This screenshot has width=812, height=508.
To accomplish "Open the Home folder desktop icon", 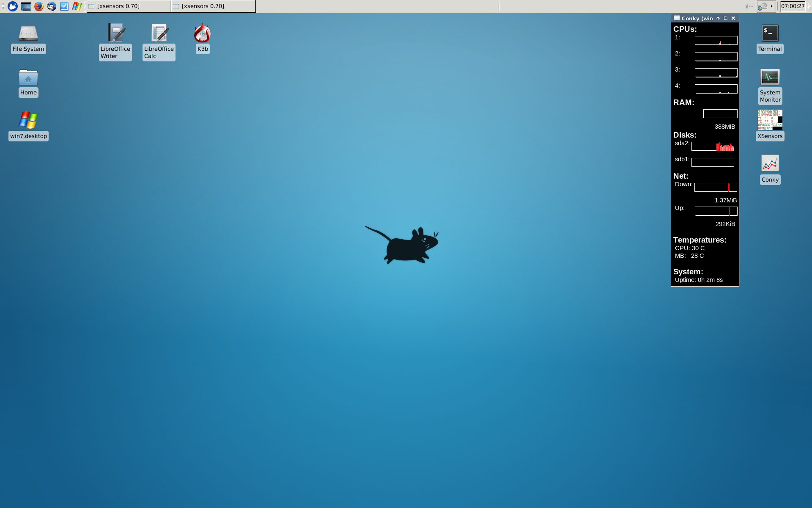I will tap(28, 78).
